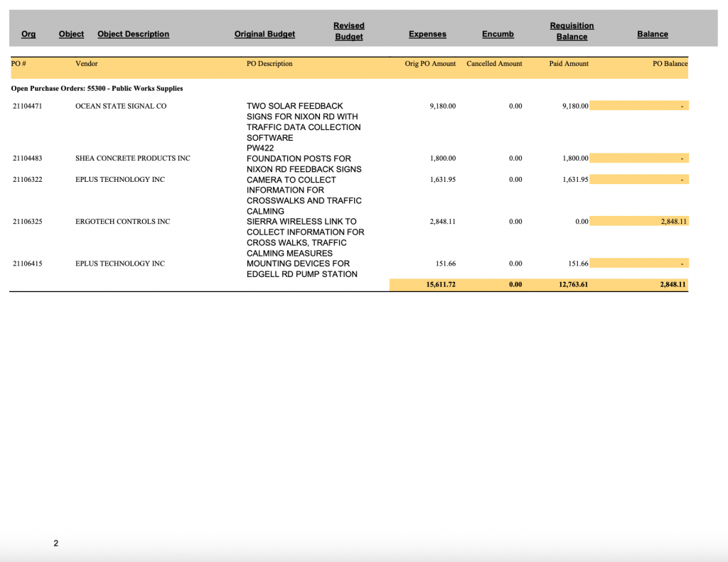This screenshot has width=728, height=562.
Task: Click the page number 2
Action: (x=56, y=544)
